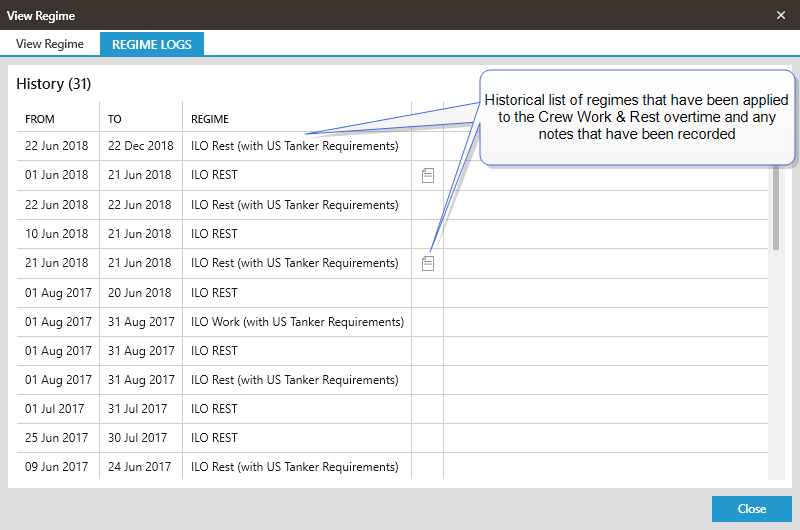
Task: Click the row starting 09 Jun 2017
Action: [x=295, y=467]
